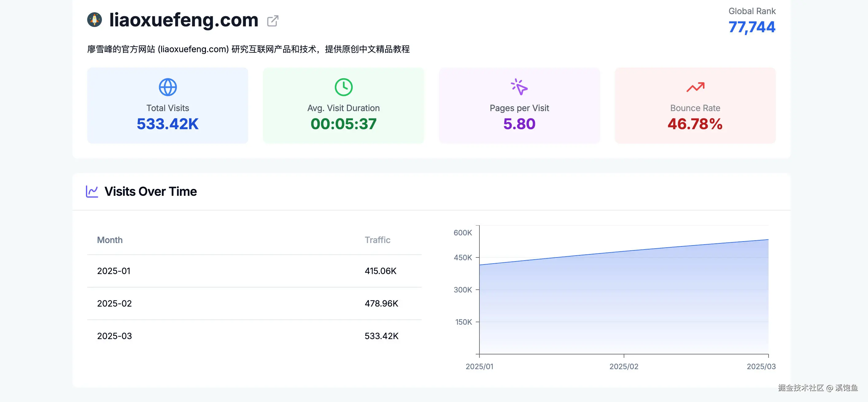This screenshot has width=868, height=402.
Task: Click the purple cursor icon for Pages per Visit
Action: [519, 87]
